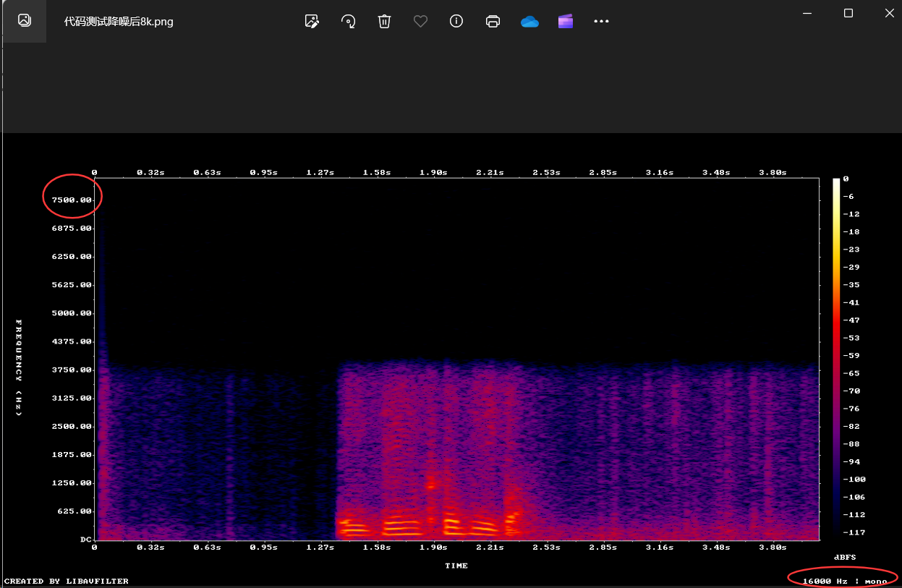Screen dimensions: 902x588
Task: Open the See more three-dots menu
Action: point(601,21)
